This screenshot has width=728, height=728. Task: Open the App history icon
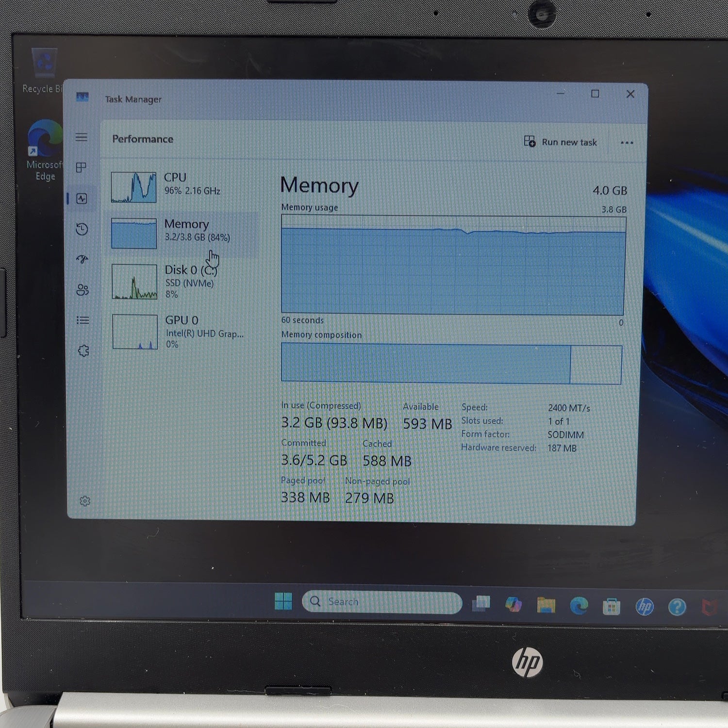click(82, 229)
